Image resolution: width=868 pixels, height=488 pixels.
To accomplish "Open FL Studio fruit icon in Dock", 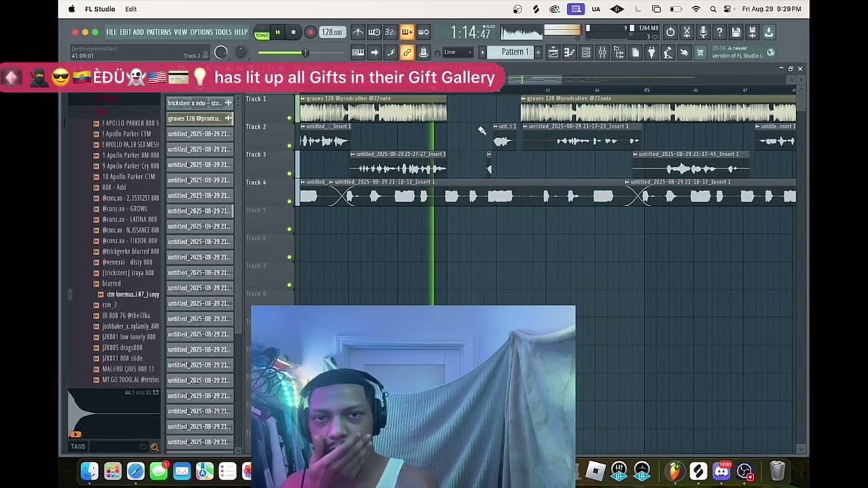I will [675, 471].
